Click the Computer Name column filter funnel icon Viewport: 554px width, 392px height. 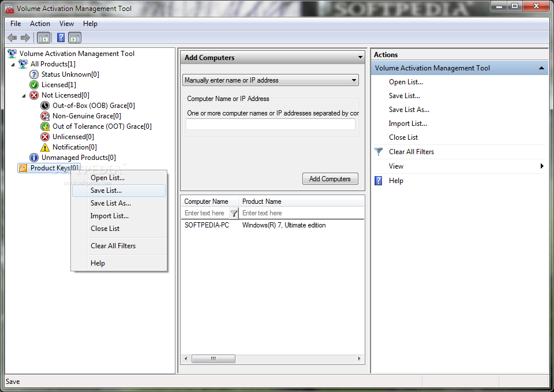tap(234, 213)
